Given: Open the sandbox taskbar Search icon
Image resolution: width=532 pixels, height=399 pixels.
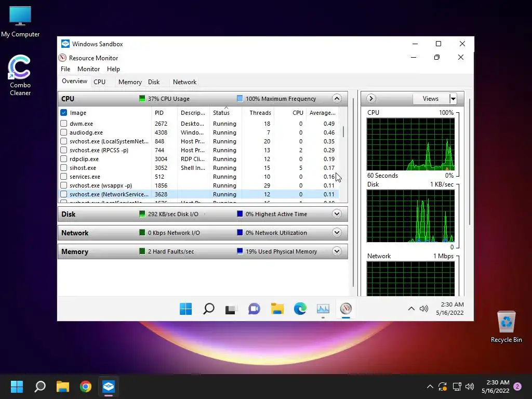Looking at the screenshot, I should tap(209, 309).
